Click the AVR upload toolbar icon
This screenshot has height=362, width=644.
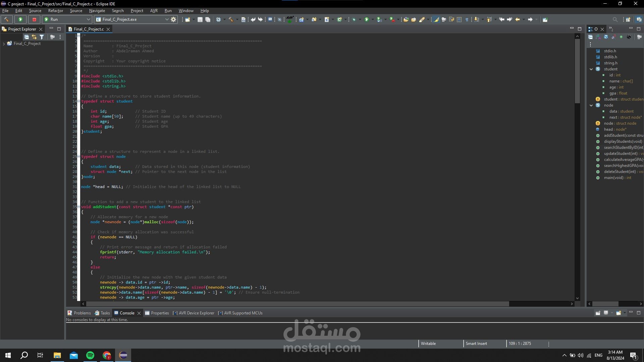(290, 19)
